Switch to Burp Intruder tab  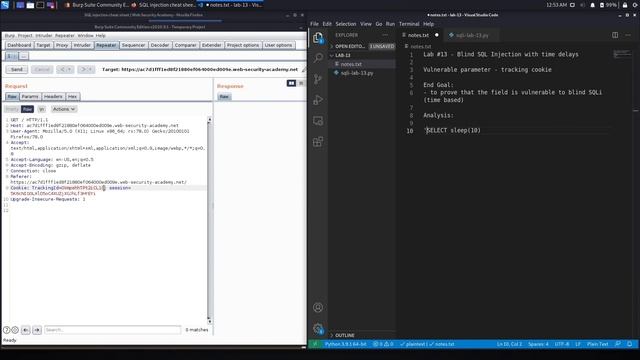coord(82,45)
